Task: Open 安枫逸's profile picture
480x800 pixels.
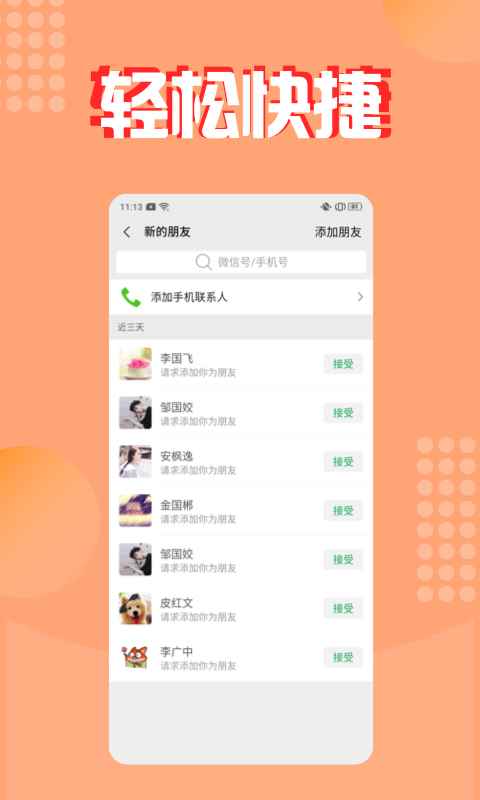Action: (x=135, y=462)
